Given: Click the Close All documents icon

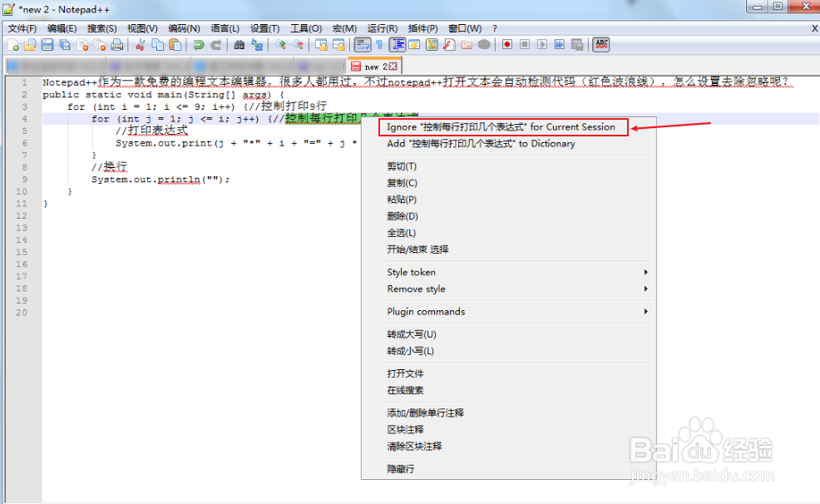Looking at the screenshot, I should (100, 45).
